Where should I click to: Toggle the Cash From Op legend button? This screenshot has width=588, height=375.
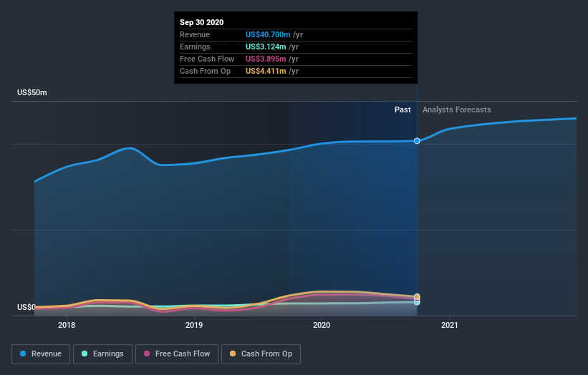click(x=261, y=354)
